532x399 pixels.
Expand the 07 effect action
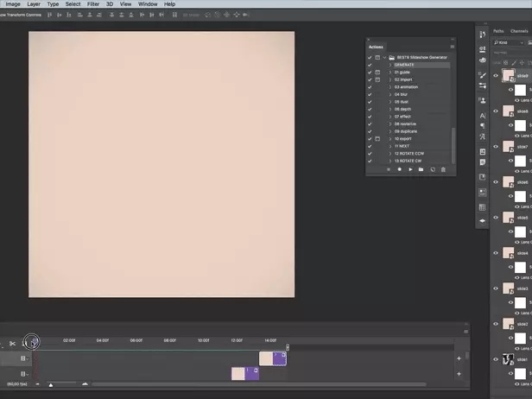[x=390, y=117]
